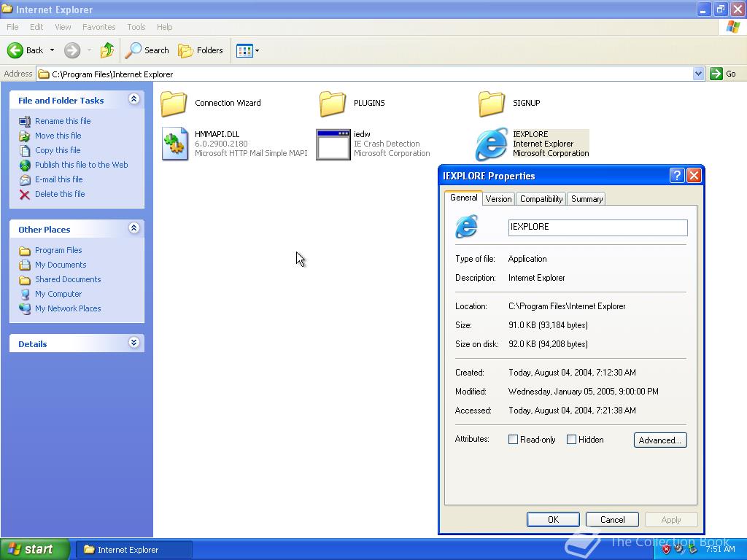
Task: Expand the Details panel
Action: [x=134, y=343]
